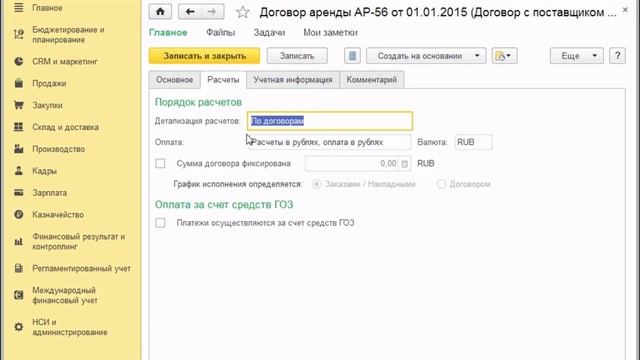Open calculator icon in contract sum field
Viewport: 640px width, 360px height.
404,164
